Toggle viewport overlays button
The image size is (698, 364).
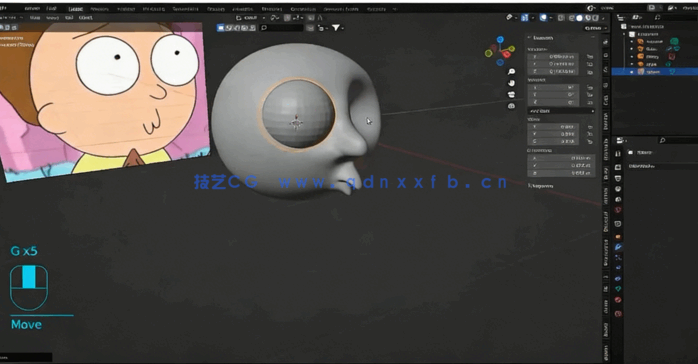tap(543, 18)
